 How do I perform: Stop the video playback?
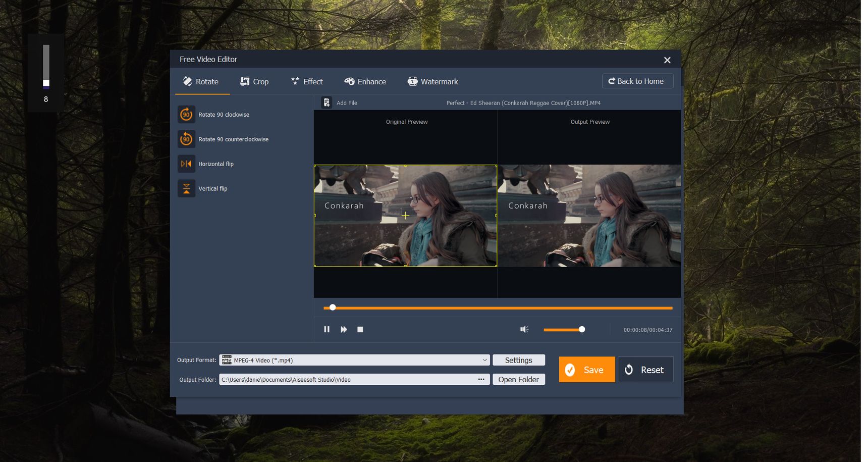point(360,329)
